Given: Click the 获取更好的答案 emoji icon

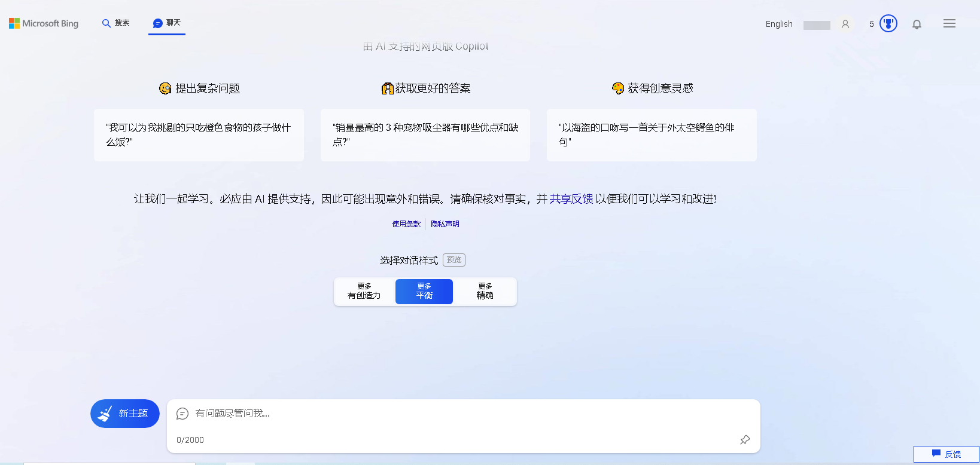Looking at the screenshot, I should coord(388,88).
